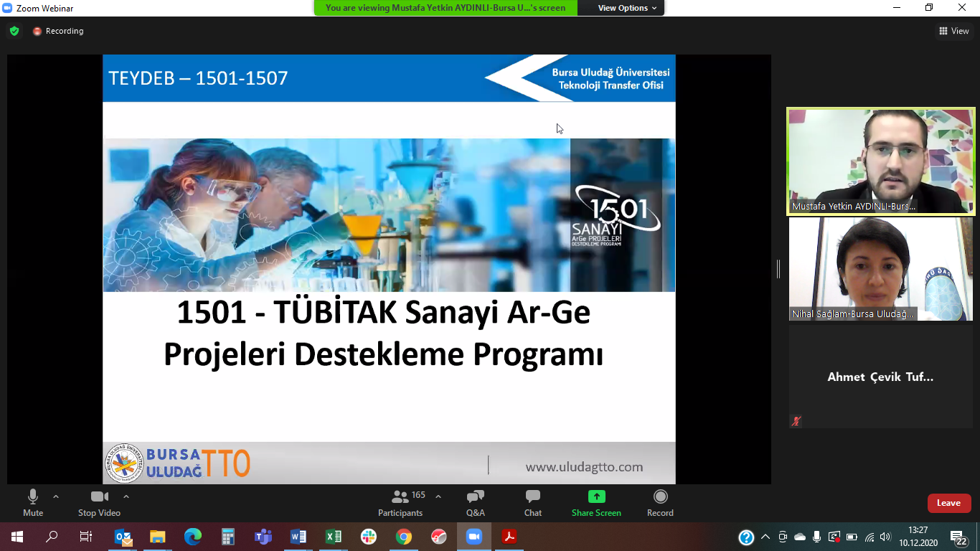Screen dimensions: 980x551
Task: Click the video panel divider handle
Action: point(778,269)
